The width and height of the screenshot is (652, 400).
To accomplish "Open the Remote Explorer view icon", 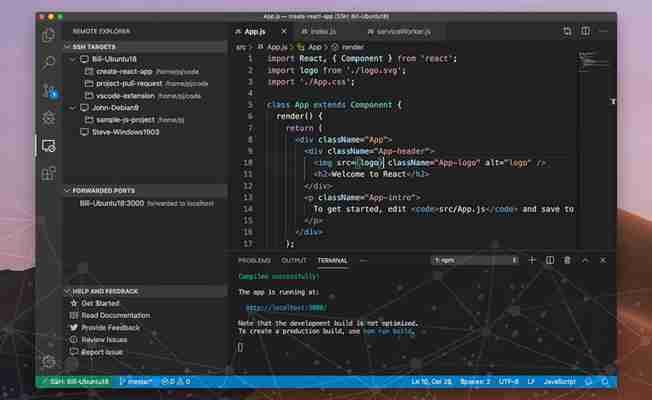I will (x=48, y=146).
